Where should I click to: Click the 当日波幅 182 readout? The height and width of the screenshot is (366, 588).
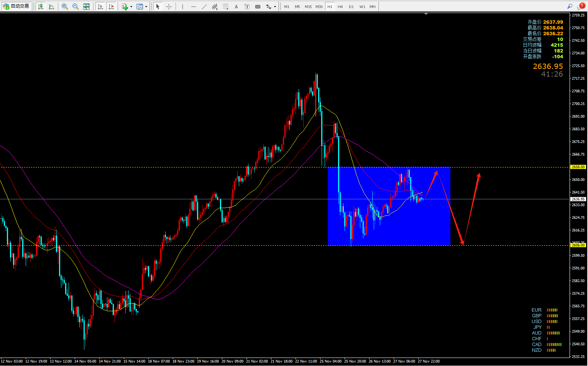(543, 51)
